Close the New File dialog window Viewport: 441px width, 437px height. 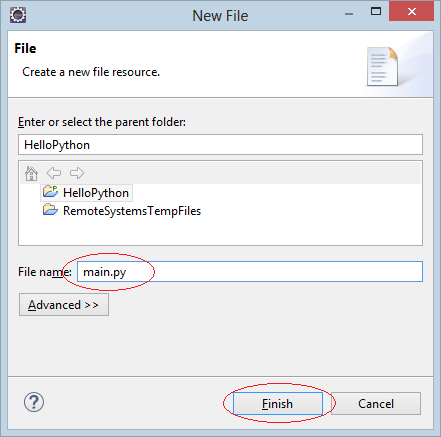(x=412, y=12)
